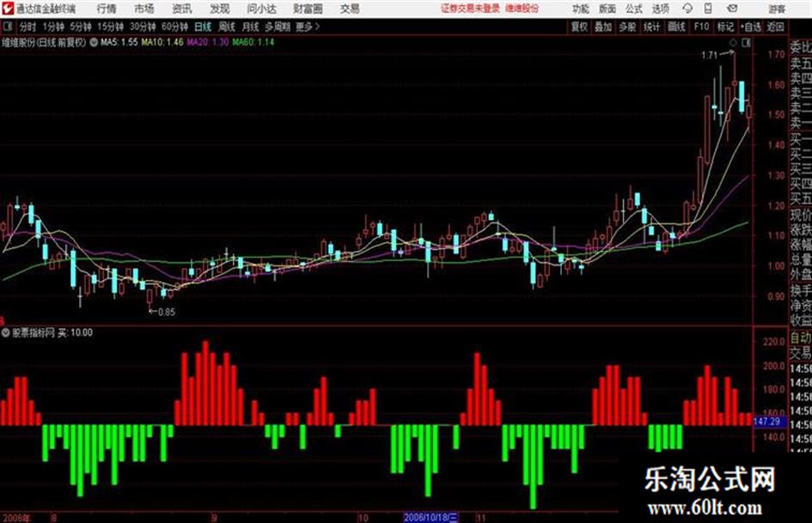Open the 公式 menu
This screenshot has width=812, height=523.
pyautogui.click(x=634, y=9)
